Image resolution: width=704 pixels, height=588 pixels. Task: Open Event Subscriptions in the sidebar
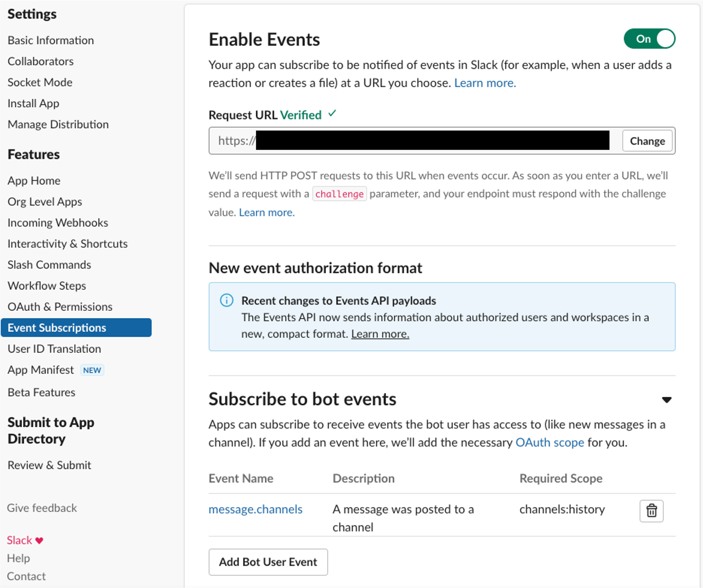[x=57, y=328]
